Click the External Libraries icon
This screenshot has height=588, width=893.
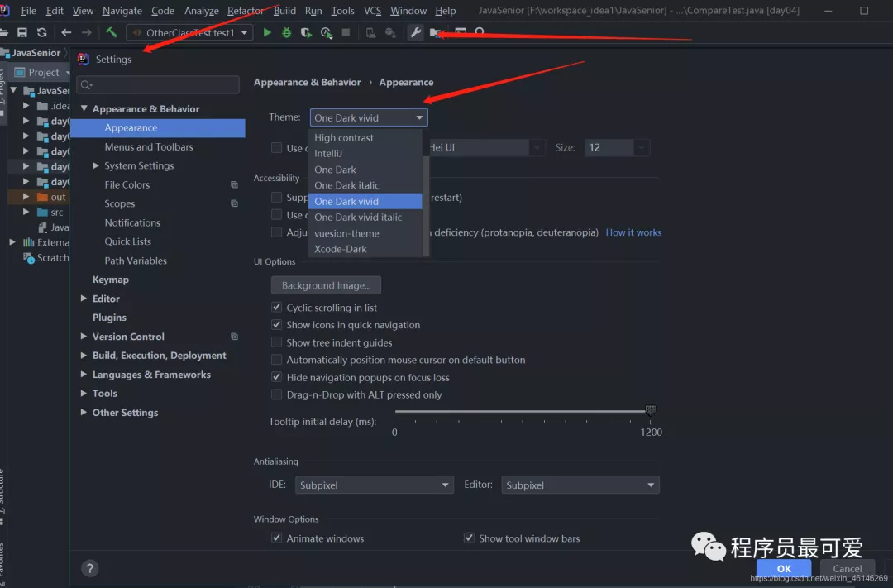point(28,242)
